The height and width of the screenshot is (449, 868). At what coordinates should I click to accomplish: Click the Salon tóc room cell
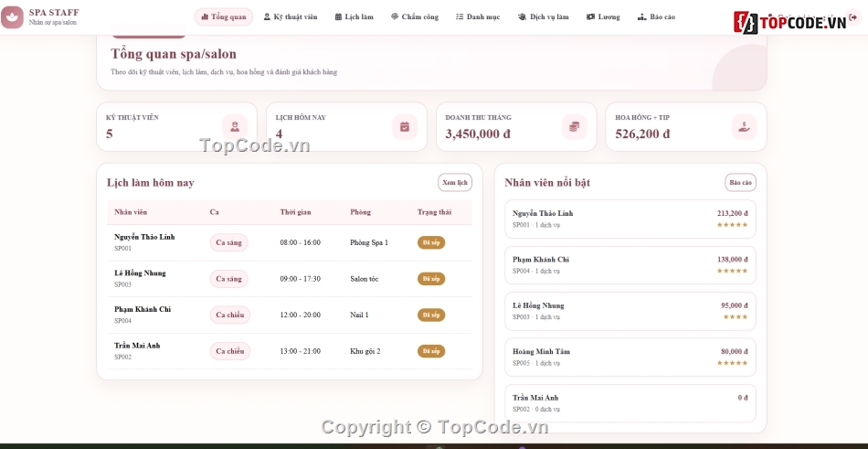365,279
